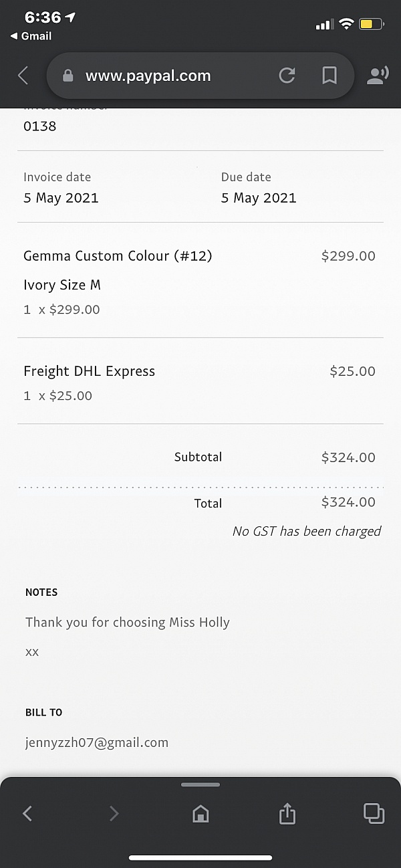Tap the total amount $324.00

click(348, 502)
